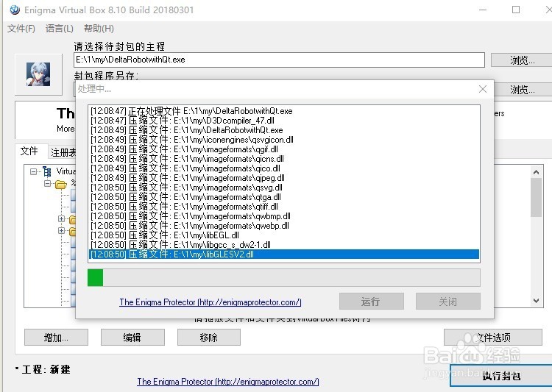Click the main program path input field
Screen dimensions: 552x392
279,60
